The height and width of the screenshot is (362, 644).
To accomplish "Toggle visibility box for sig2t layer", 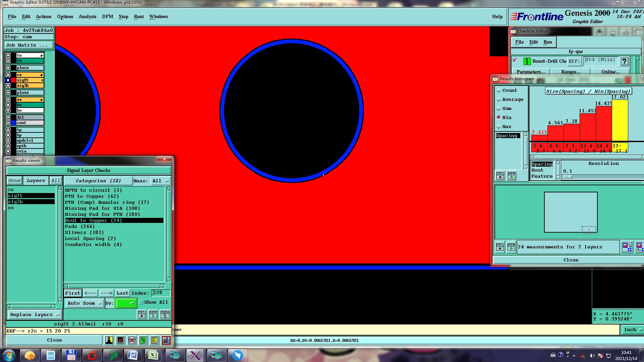I will [x=8, y=80].
